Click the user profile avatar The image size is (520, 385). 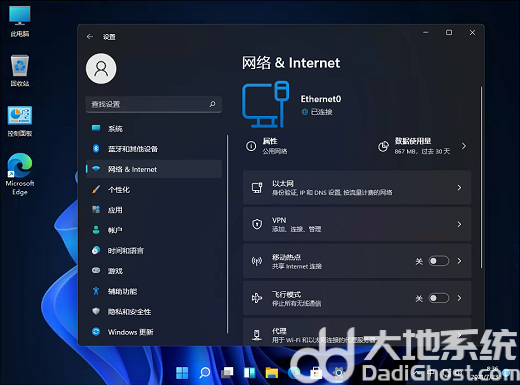point(101,69)
